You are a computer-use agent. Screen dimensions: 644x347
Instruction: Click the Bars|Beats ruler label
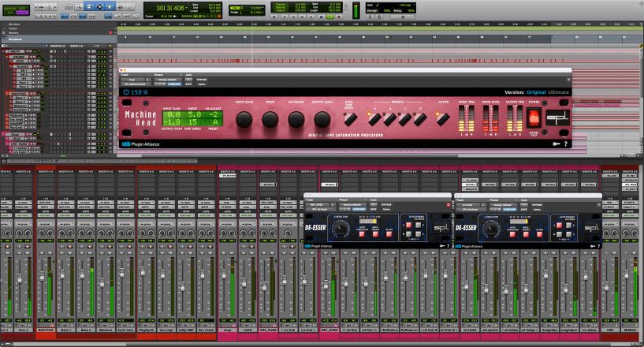15,39
